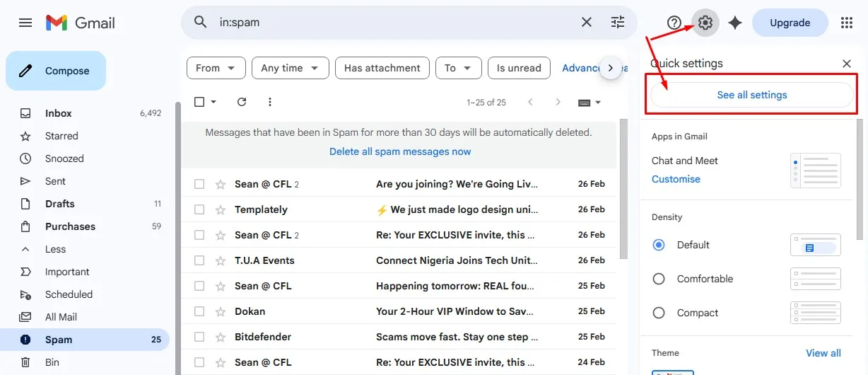
Task: Click the Settings gear icon
Action: point(705,23)
